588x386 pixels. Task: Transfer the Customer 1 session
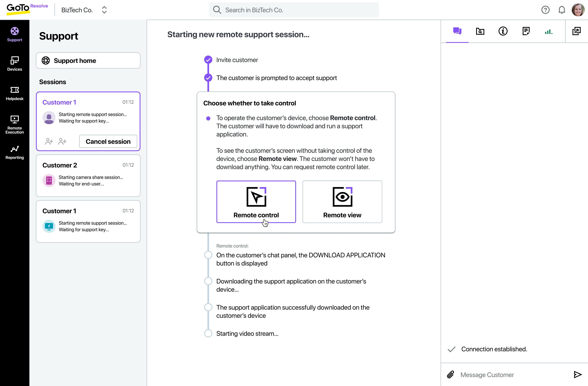[x=62, y=141]
